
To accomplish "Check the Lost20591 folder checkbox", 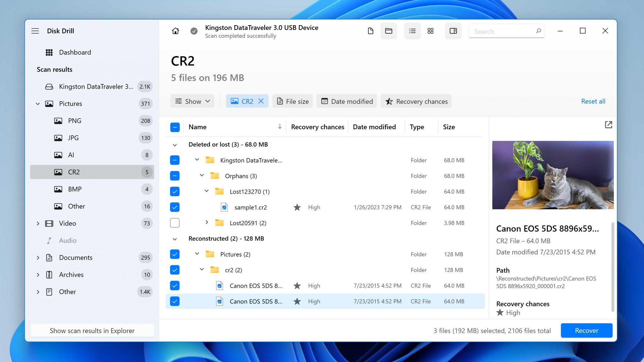I will click(x=175, y=223).
